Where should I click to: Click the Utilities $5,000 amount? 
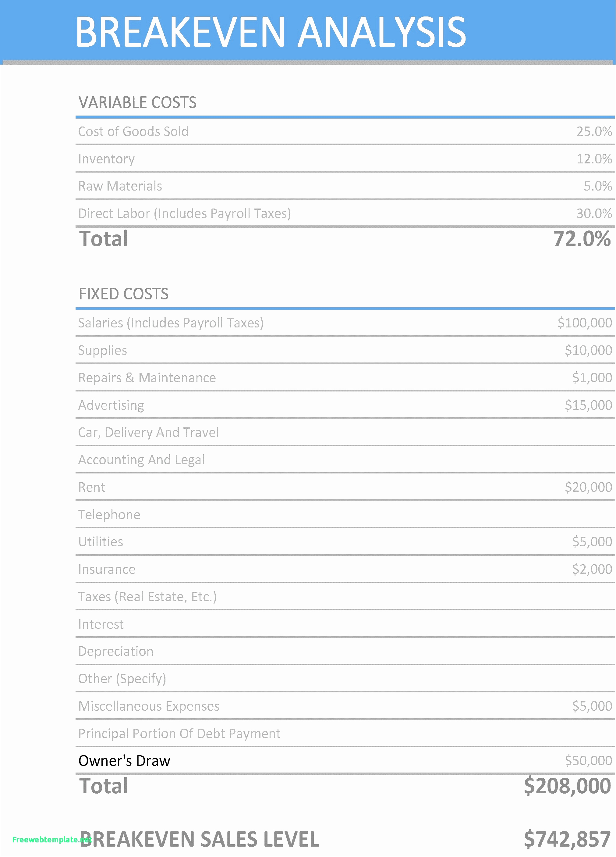(x=592, y=542)
